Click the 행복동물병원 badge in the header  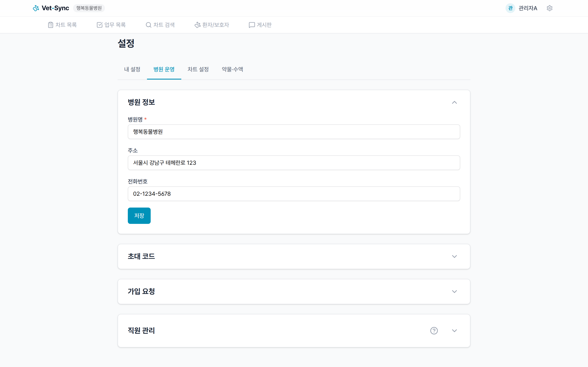[x=89, y=8]
